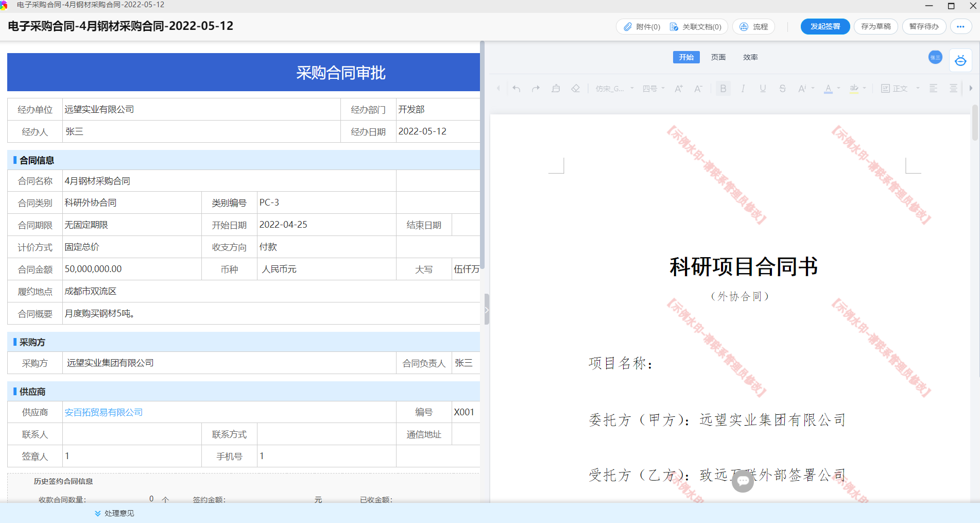Click the document vertical scrollbar

[x=975, y=123]
